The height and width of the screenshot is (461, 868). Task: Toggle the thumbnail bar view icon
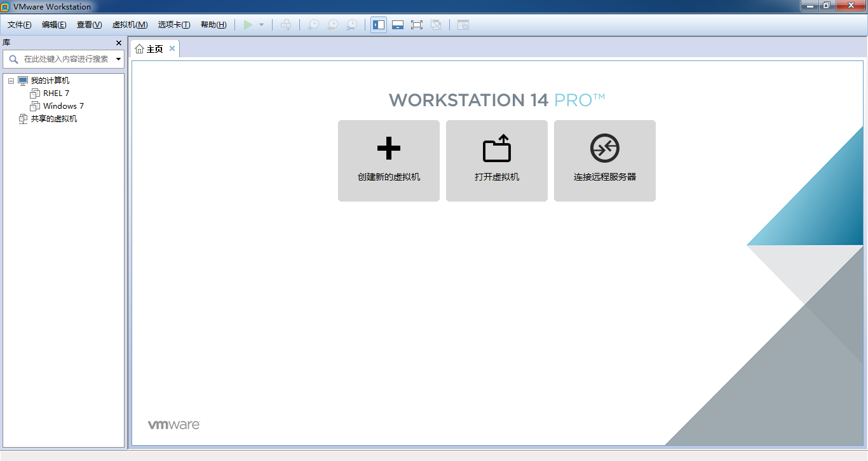click(398, 25)
